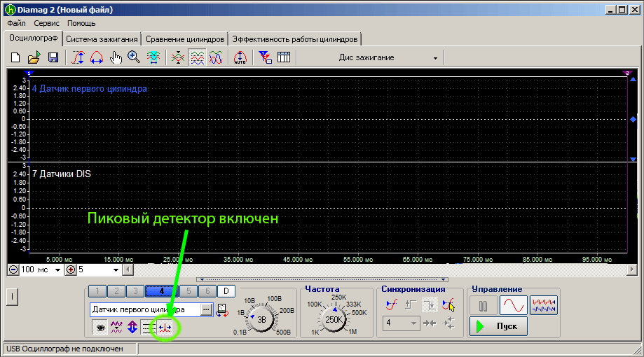Open the 100 мс time scale dropdown
Viewport: 644px width, 357px height.
pyautogui.click(x=57, y=270)
